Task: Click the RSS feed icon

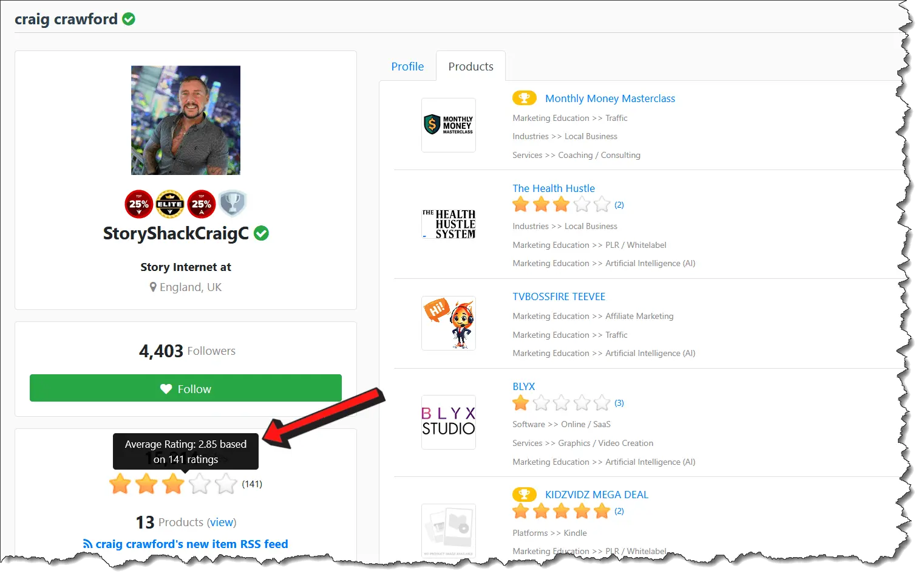Action: (88, 544)
